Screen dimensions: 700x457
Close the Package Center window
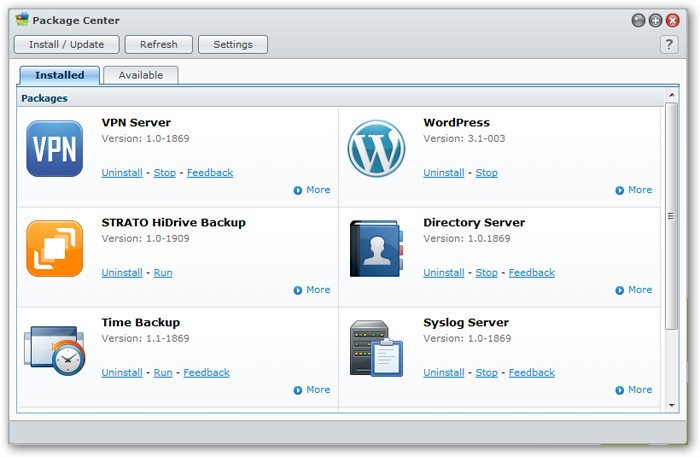(x=673, y=20)
